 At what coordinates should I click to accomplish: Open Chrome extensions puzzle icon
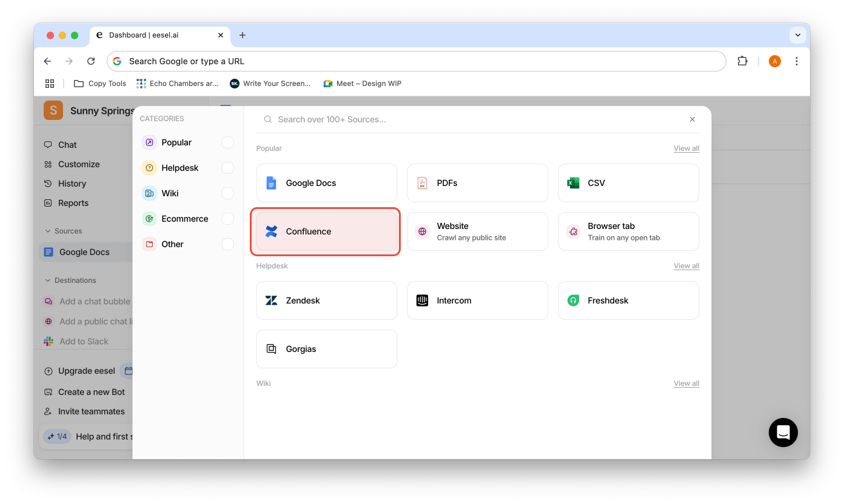coord(742,61)
